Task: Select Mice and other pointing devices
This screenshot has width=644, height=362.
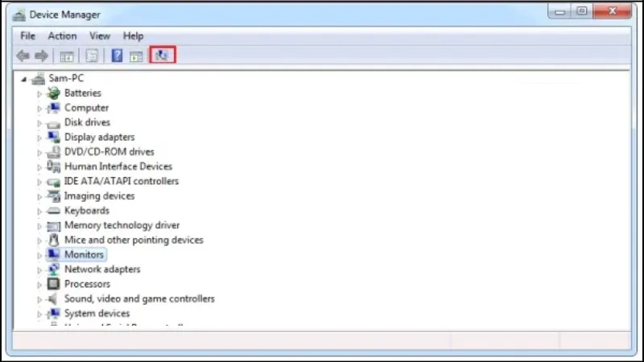Action: pyautogui.click(x=134, y=240)
